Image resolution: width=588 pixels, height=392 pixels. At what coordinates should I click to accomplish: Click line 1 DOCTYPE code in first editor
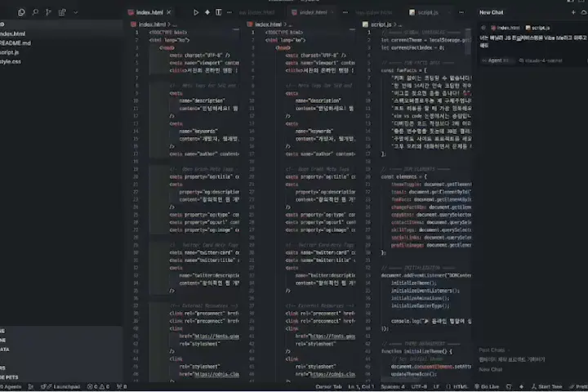point(168,33)
